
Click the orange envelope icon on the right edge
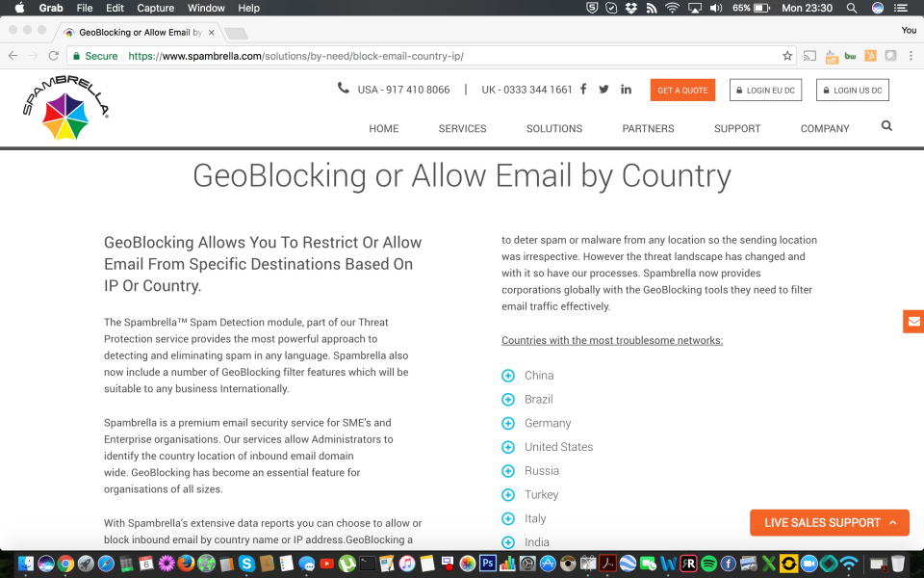pyautogui.click(x=912, y=321)
